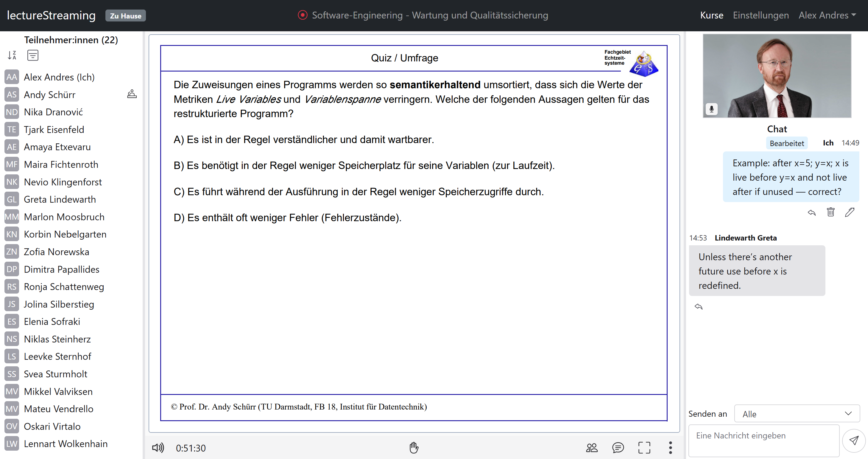Viewport: 868px width, 459px height.
Task: Open the 'Alle' recipient dropdown
Action: 796,413
